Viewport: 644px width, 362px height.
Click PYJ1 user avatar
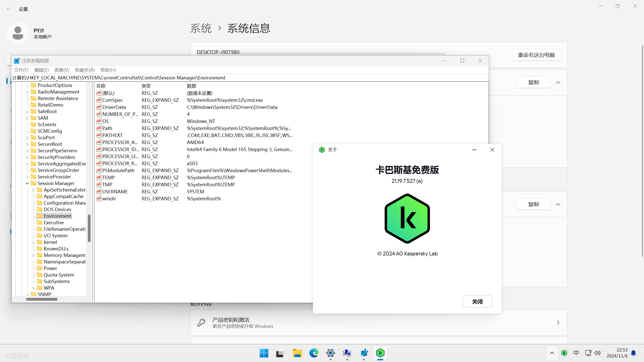point(18,33)
